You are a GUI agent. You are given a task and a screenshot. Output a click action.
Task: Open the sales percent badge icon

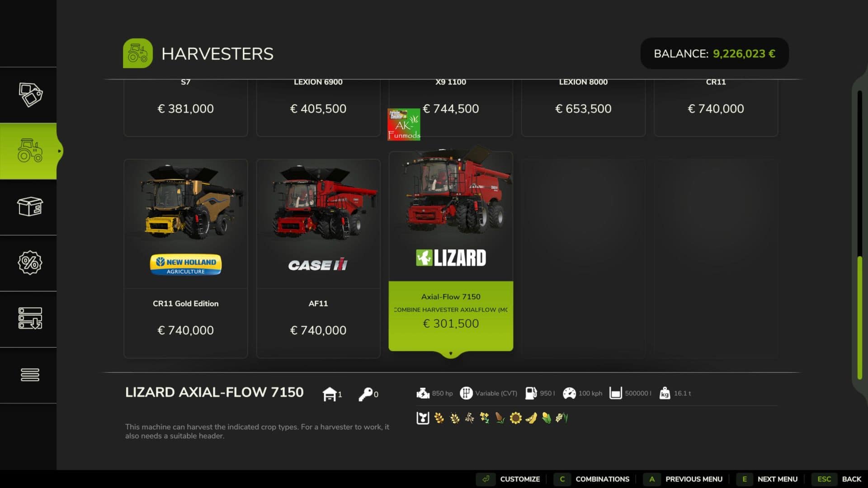tap(30, 263)
